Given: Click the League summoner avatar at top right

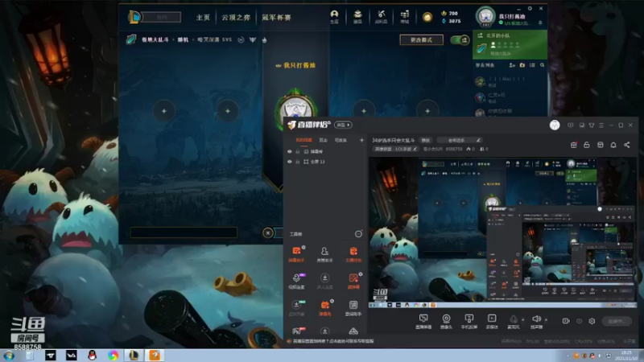Looking at the screenshot, I should [x=485, y=16].
